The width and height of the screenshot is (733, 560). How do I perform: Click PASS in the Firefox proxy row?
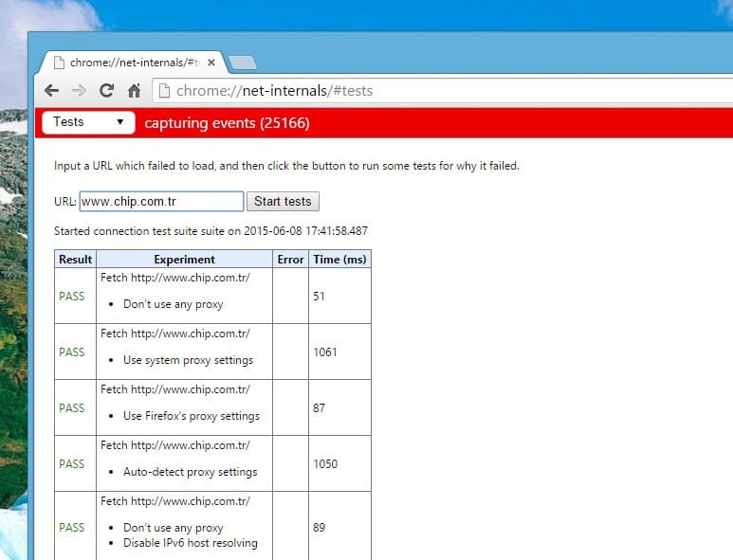coord(71,408)
